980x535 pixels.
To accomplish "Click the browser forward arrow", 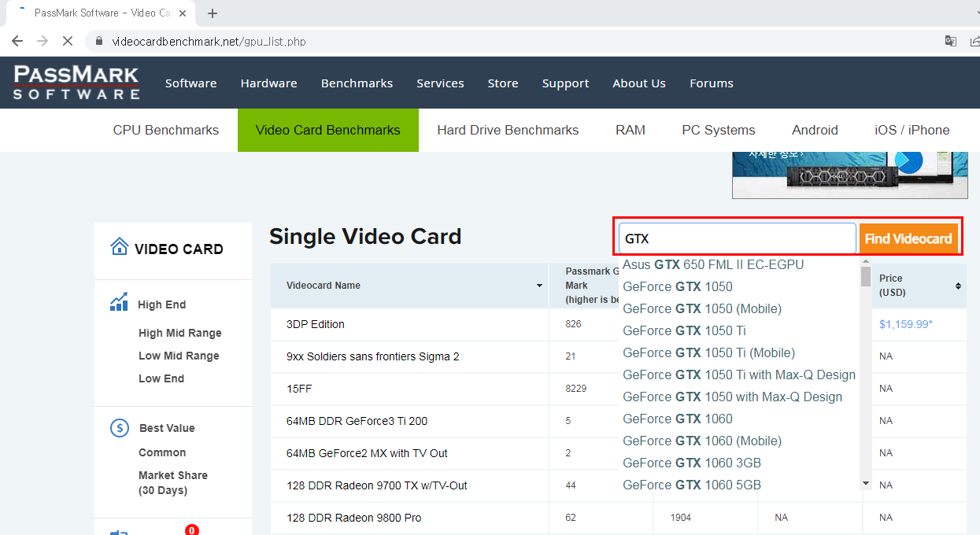I will pos(43,41).
